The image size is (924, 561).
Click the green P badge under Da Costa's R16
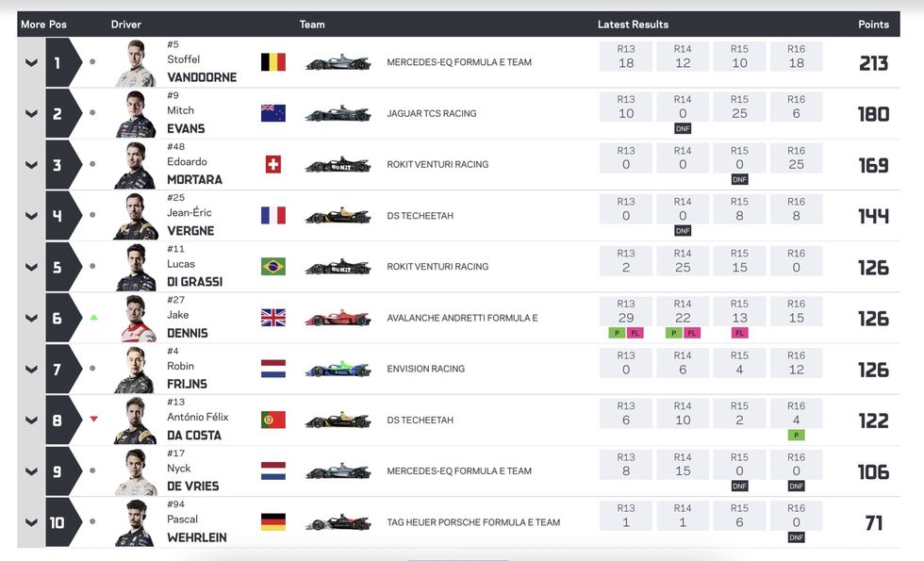pos(796,436)
